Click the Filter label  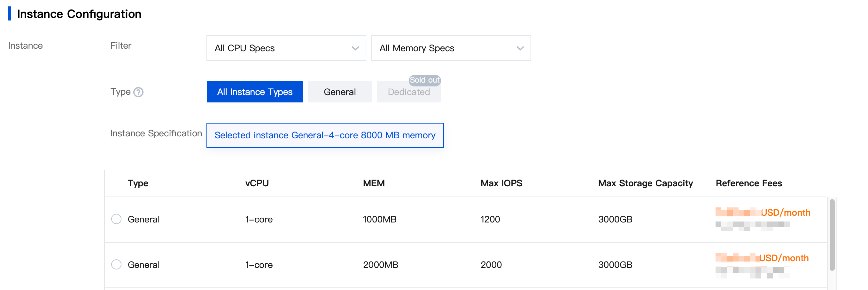click(120, 45)
